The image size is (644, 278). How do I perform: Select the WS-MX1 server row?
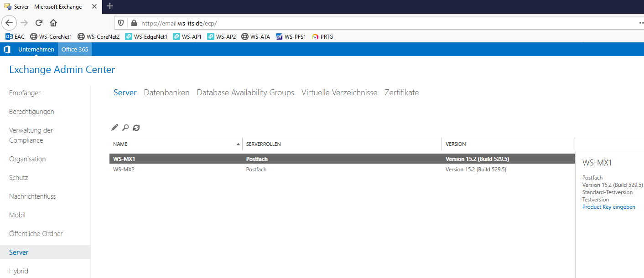point(342,159)
